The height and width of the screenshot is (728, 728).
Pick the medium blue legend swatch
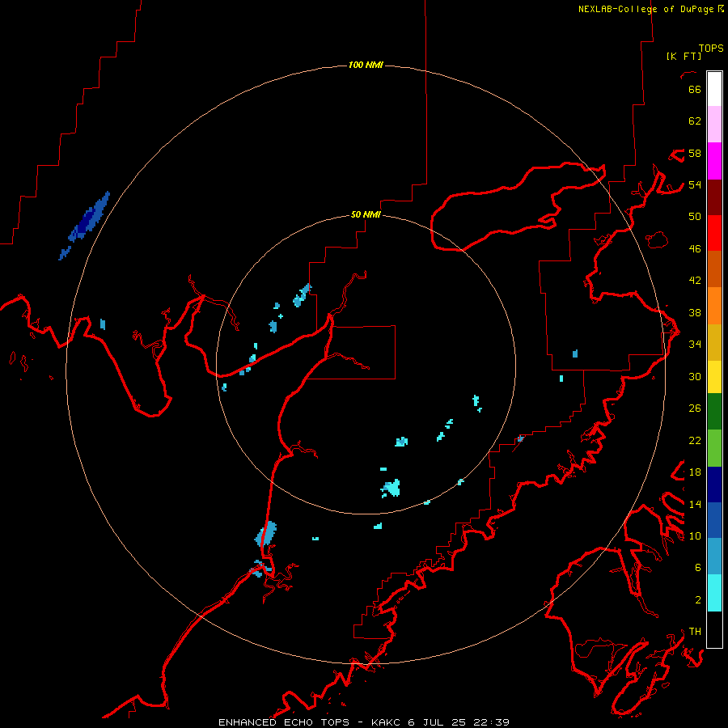tap(714, 520)
